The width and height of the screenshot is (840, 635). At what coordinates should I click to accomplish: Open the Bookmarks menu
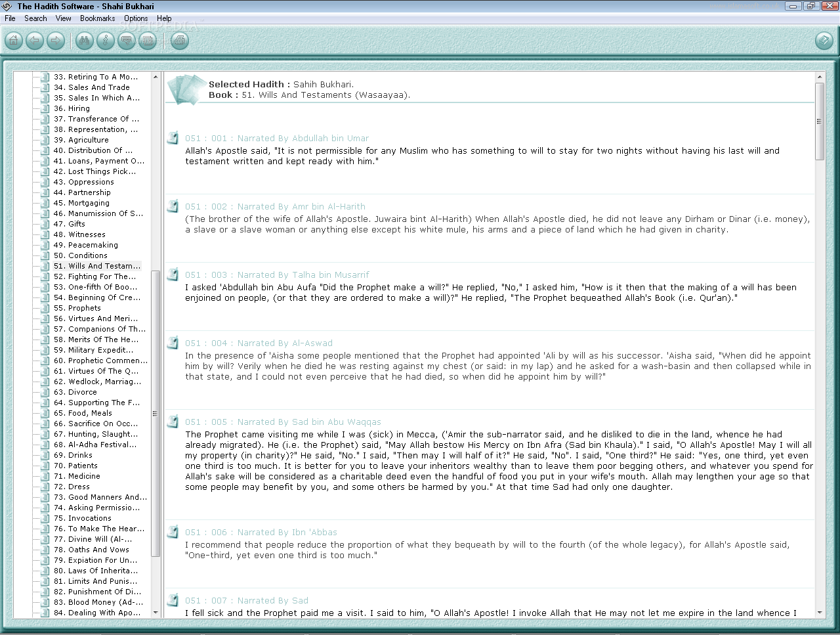(98, 18)
